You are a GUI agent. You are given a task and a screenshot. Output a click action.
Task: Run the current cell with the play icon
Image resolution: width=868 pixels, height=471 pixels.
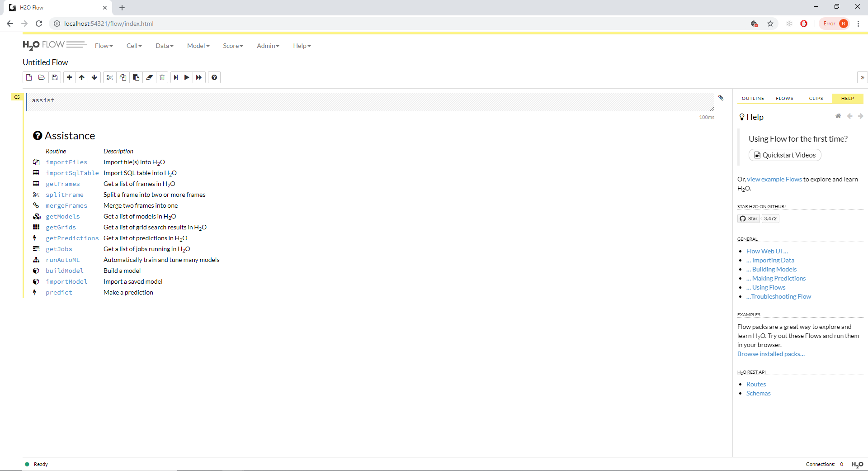pos(187,77)
